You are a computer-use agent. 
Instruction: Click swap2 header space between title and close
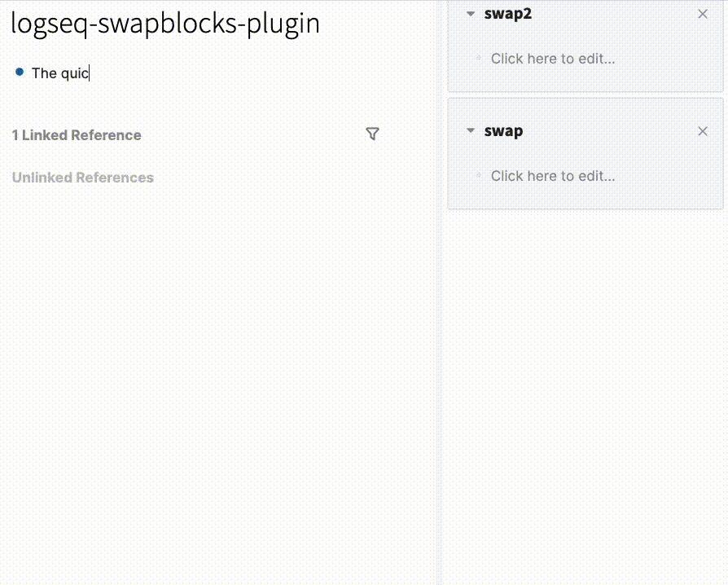(x=611, y=14)
